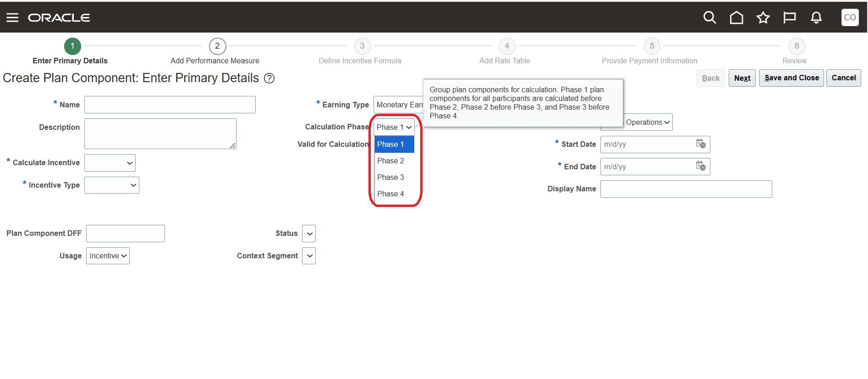
Task: Open the Incentive Type dropdown
Action: pos(112,185)
